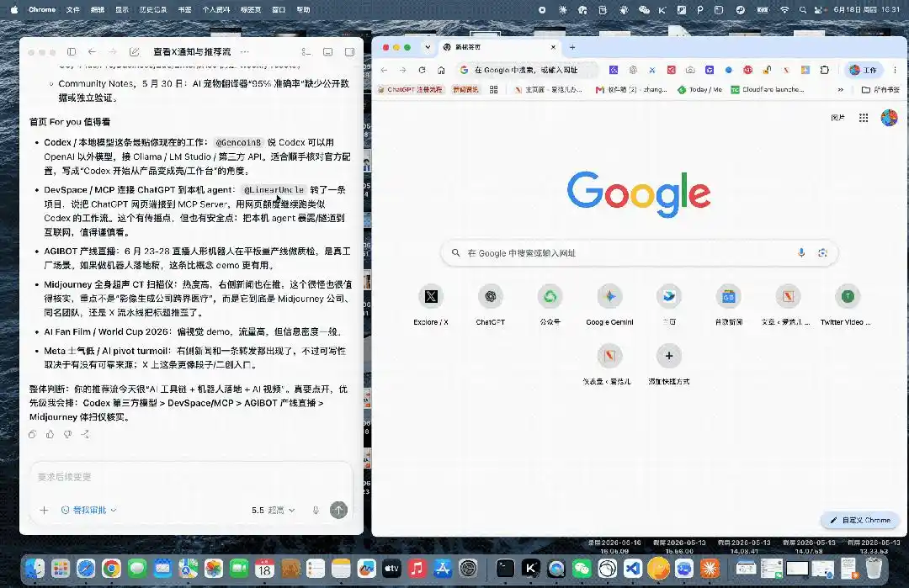Open the 5.5 超高 model selector
Image resolution: width=909 pixels, height=588 pixels.
coord(273,510)
